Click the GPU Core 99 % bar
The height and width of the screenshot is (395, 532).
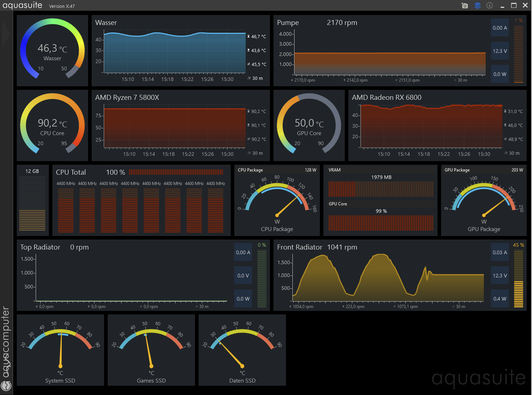[381, 223]
